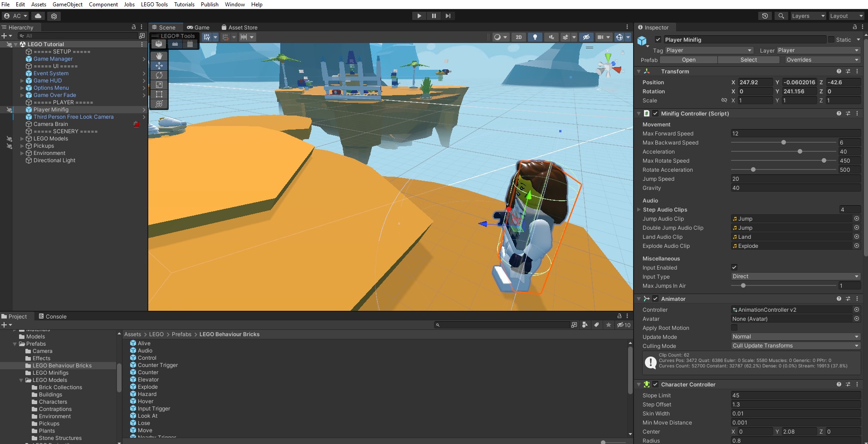Open the prefab Overrides dropdown
Screen dimensions: 868x444
822,60
